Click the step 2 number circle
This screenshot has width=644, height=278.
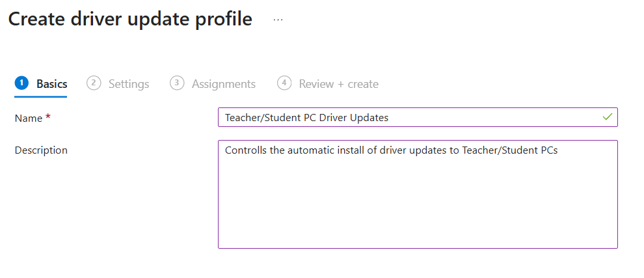94,83
